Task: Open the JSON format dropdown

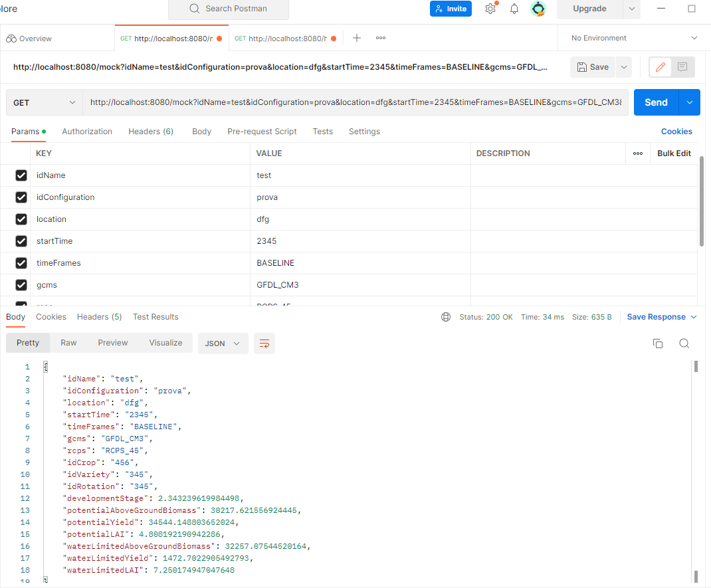Action: [223, 343]
